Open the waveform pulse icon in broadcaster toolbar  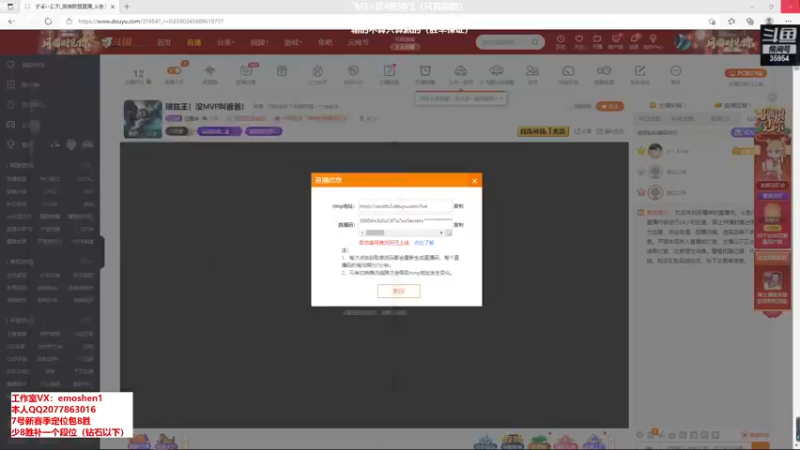pos(210,71)
